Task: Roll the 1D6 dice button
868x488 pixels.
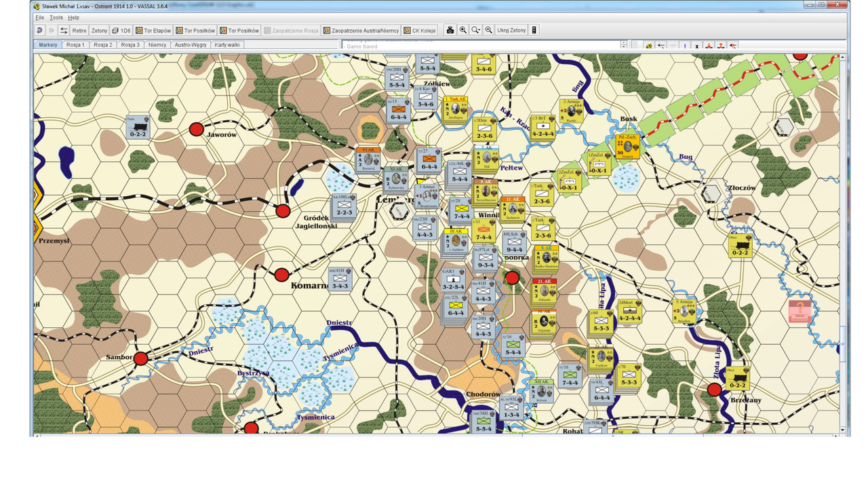Action: 121,31
